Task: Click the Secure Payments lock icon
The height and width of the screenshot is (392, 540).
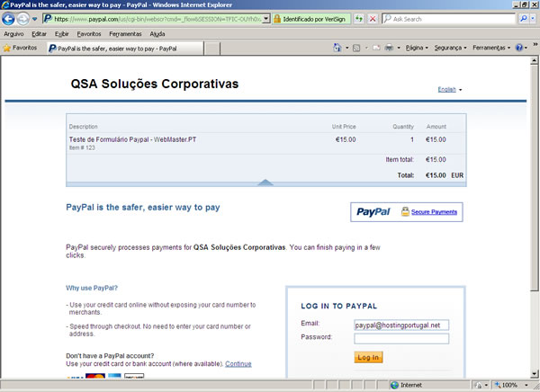Action: click(405, 211)
